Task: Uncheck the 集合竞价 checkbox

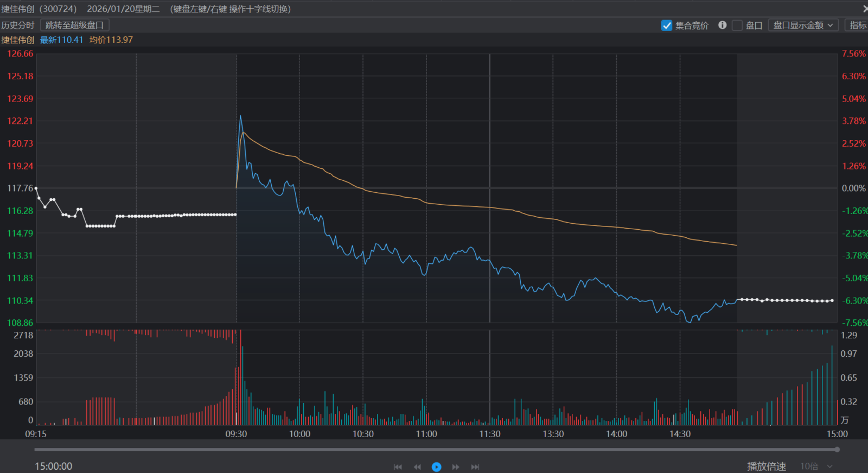Action: (x=667, y=26)
